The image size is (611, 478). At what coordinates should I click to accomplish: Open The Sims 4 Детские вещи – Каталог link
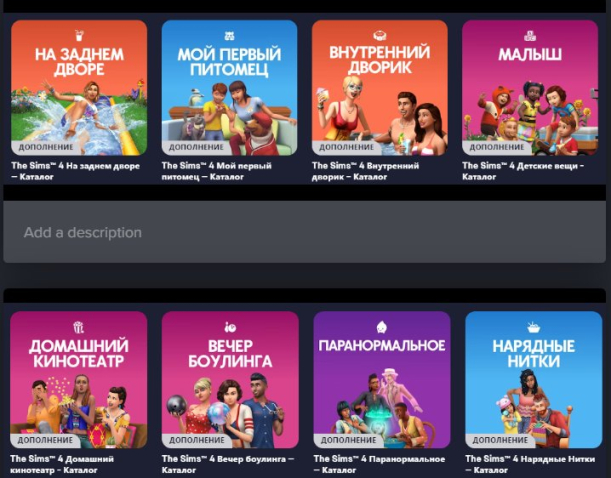click(x=523, y=171)
